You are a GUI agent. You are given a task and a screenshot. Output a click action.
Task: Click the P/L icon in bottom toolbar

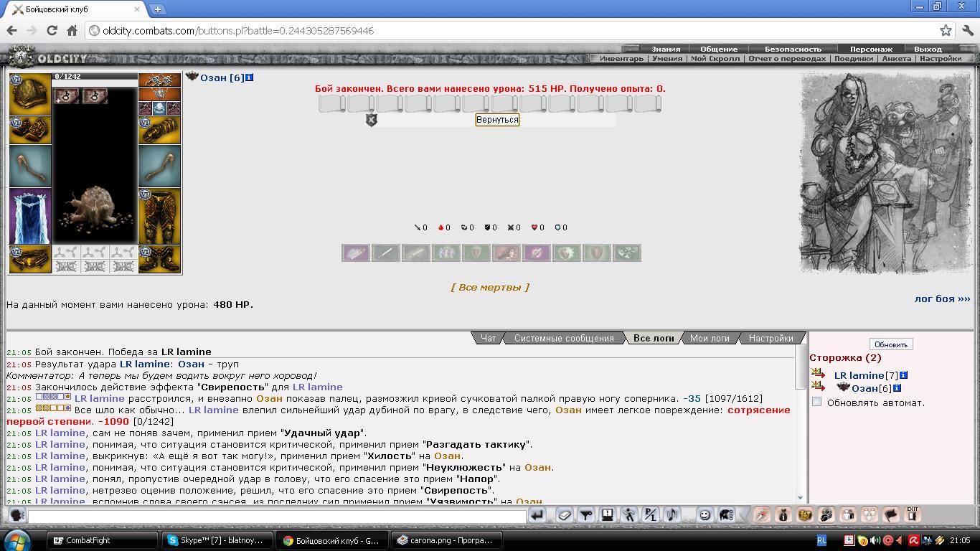coord(651,514)
